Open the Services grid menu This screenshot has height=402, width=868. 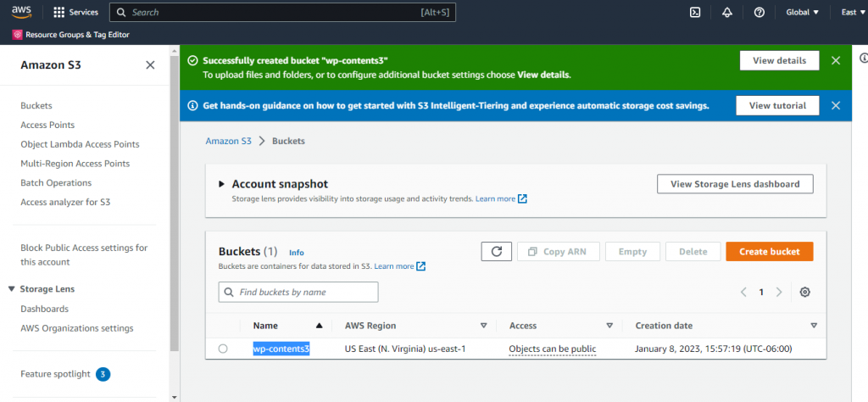click(x=58, y=12)
